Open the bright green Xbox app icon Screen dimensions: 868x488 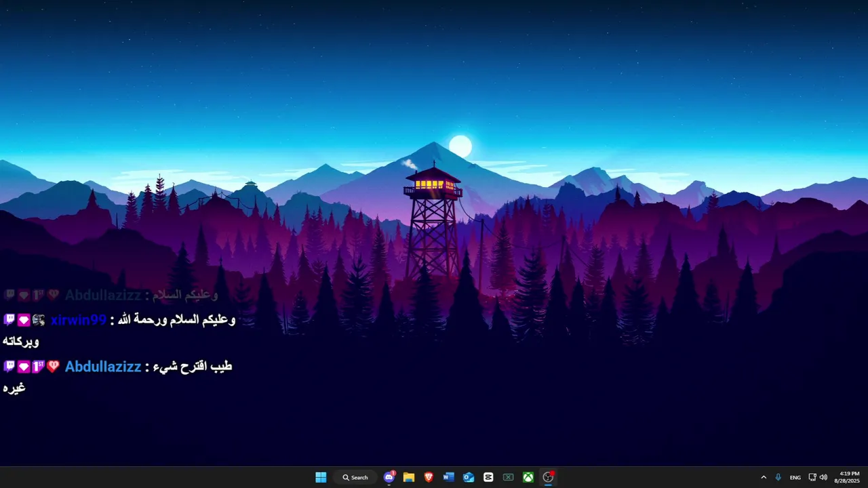pyautogui.click(x=528, y=477)
